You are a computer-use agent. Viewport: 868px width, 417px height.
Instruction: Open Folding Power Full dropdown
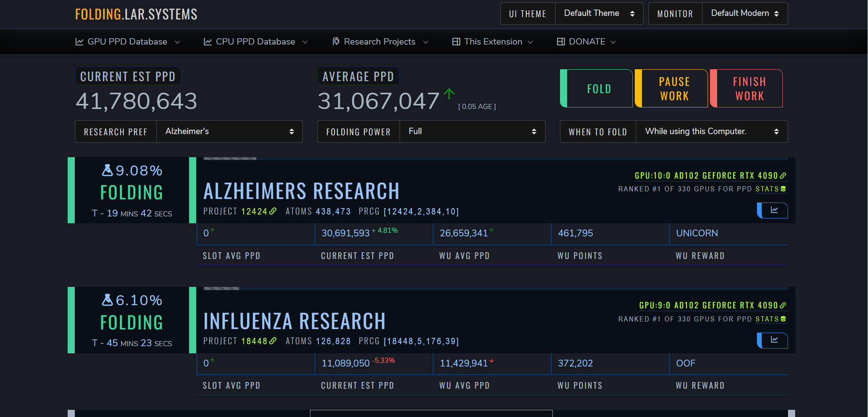472,132
